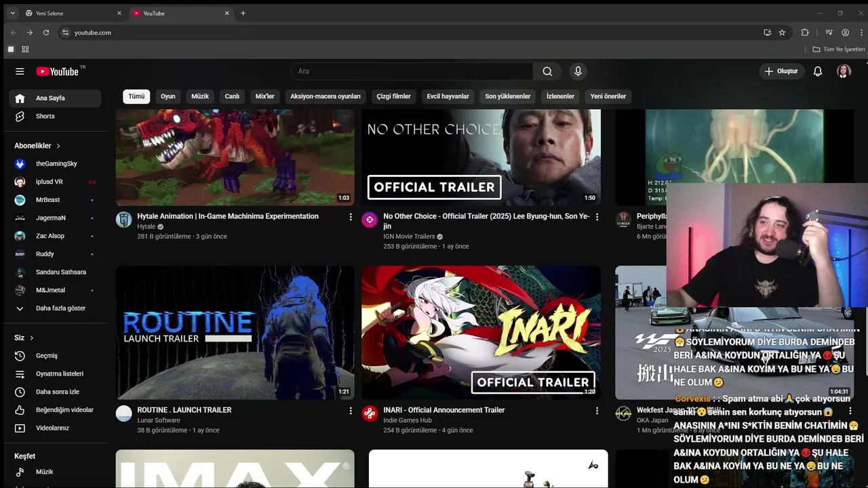Open more options for No Other Choice video
Screen dimensions: 868x488
click(597, 217)
